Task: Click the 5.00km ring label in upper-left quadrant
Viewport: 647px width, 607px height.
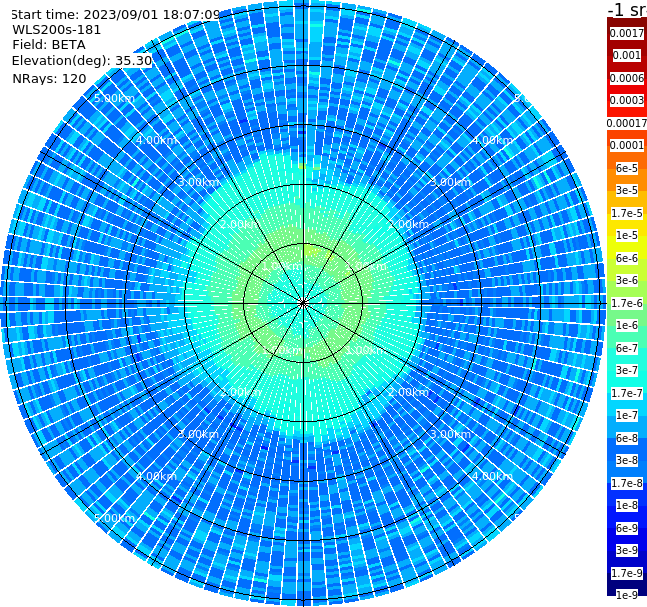Action: pos(114,98)
